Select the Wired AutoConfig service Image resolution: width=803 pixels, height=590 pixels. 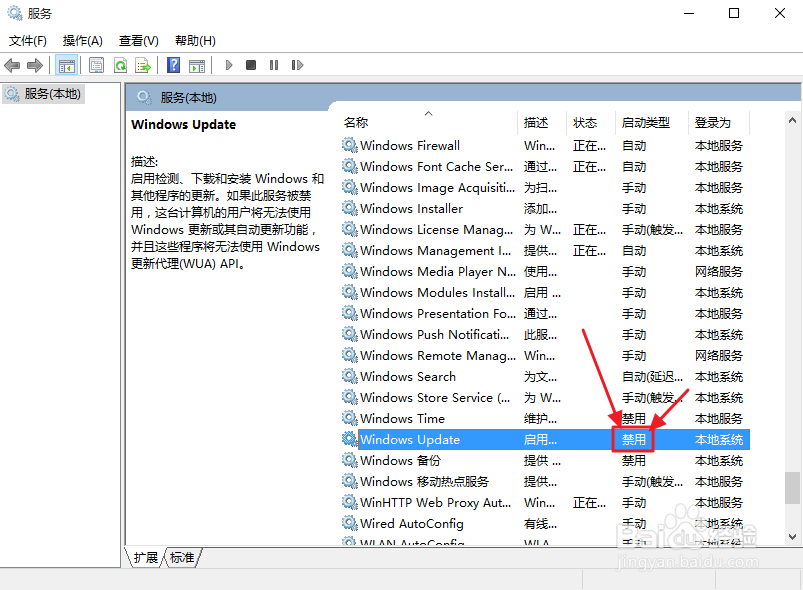(x=545, y=523)
